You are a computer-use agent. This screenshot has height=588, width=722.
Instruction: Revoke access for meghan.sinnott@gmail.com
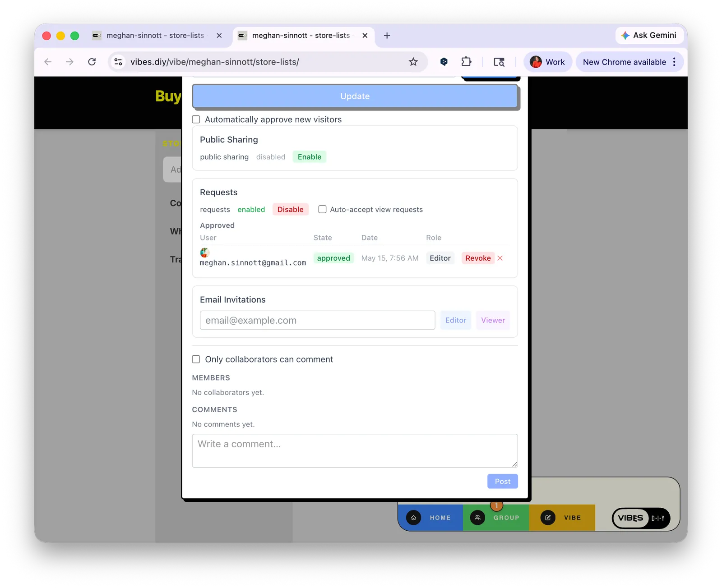click(x=478, y=258)
